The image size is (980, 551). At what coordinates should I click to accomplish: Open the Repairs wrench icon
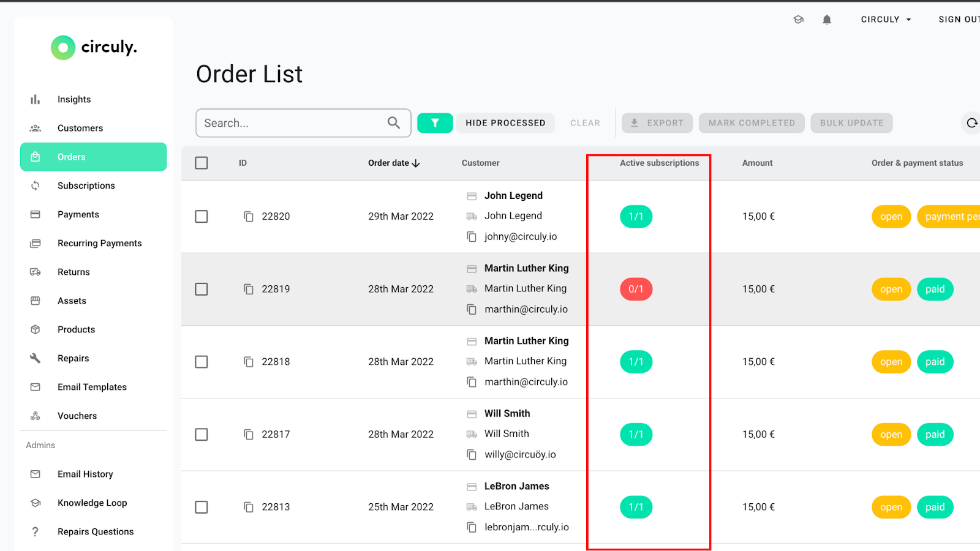[36, 358]
